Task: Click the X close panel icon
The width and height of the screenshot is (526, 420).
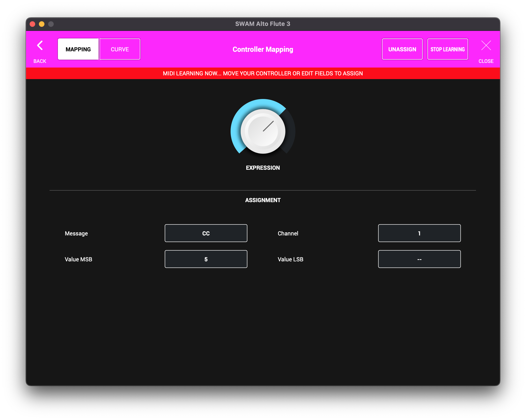Action: pyautogui.click(x=486, y=46)
